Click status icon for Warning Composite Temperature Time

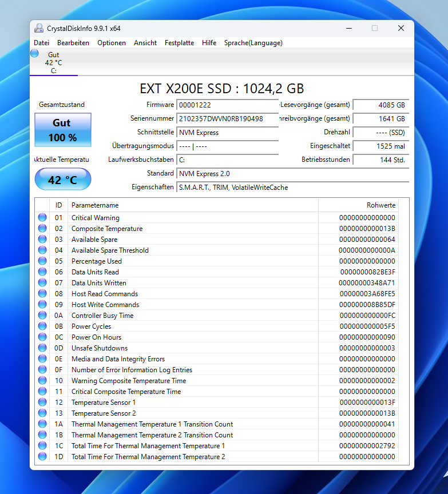[x=42, y=381]
